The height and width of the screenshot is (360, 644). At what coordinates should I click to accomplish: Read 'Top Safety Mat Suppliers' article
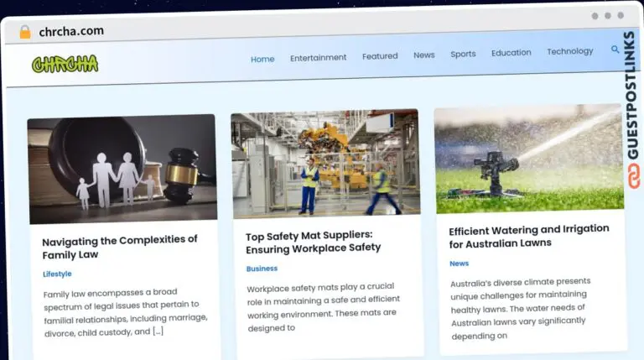[x=313, y=242]
